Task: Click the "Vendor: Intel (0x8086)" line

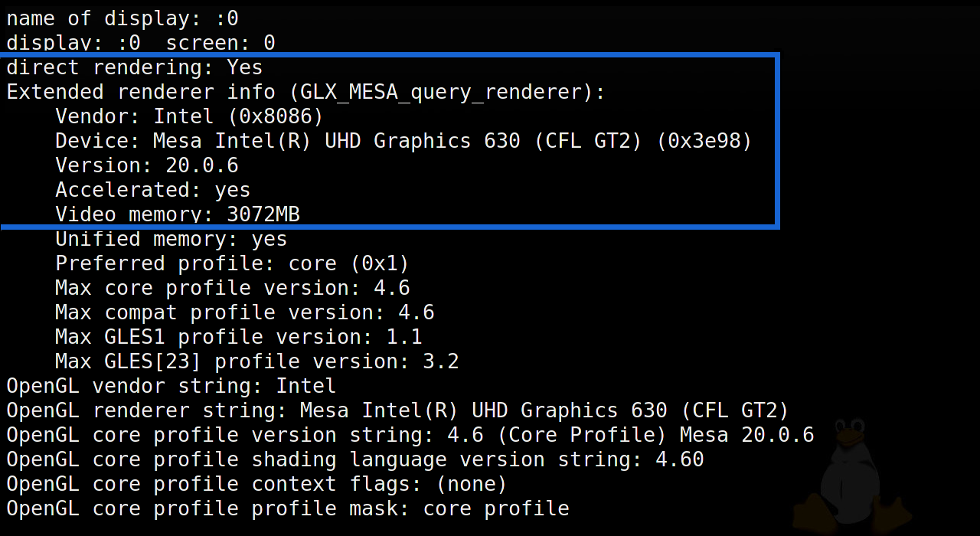Action: pyautogui.click(x=189, y=116)
